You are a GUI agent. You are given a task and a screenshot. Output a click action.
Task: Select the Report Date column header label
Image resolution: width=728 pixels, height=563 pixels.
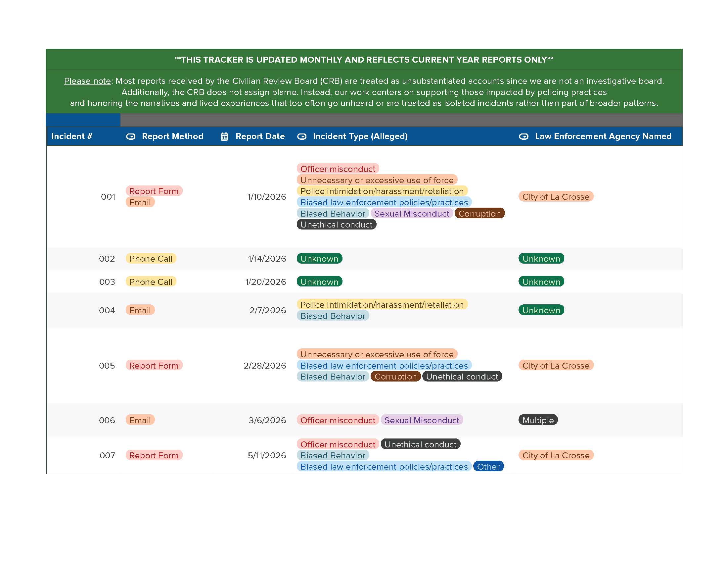point(260,136)
